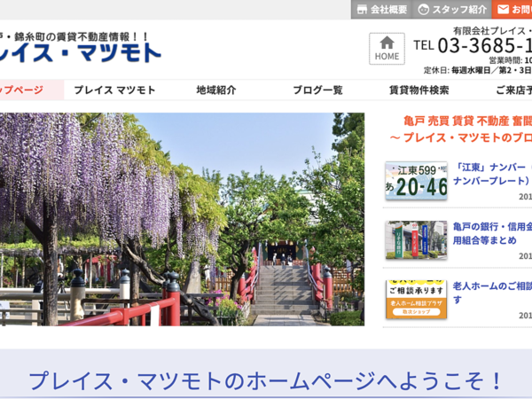Click the store icon beside 会社概要
Image resolution: width=532 pixels, height=399 pixels.
pos(361,10)
